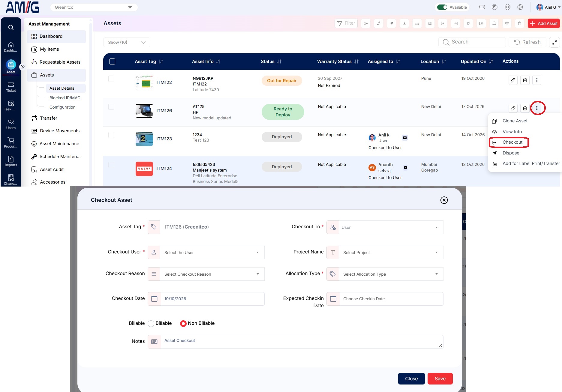Open the Procurement cart icon in sidebar
This screenshot has width=562, height=392.
[x=11, y=140]
